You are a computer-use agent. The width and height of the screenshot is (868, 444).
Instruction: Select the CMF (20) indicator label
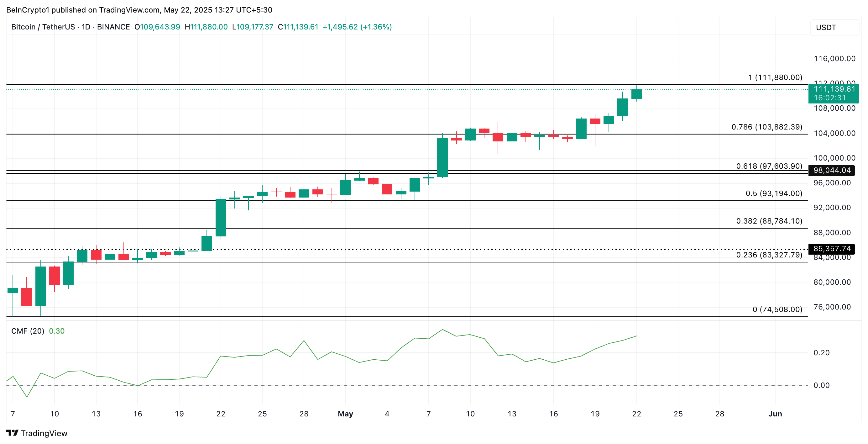pos(28,331)
